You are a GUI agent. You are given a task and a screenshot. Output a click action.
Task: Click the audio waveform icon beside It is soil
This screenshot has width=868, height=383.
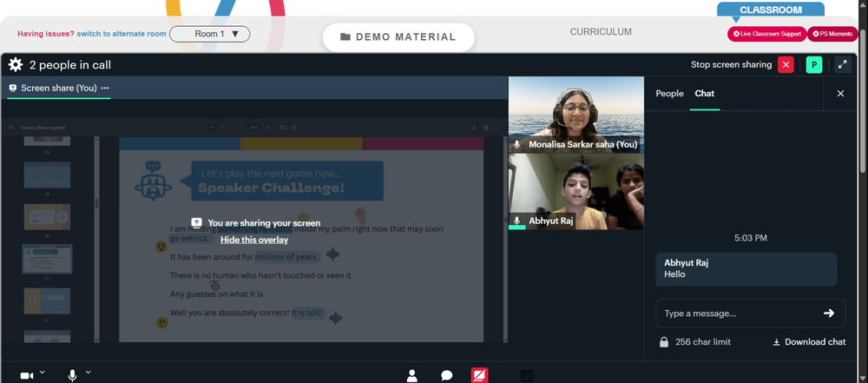(335, 318)
